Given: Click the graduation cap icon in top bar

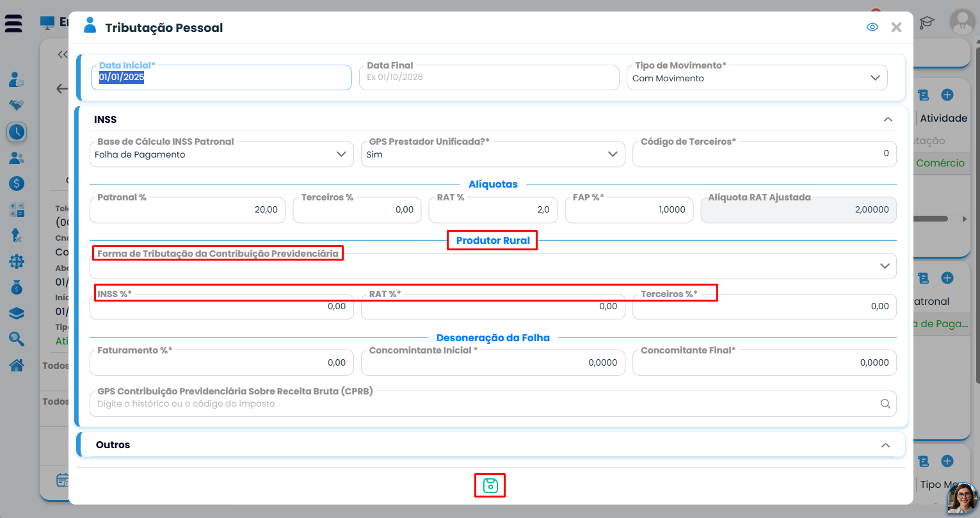Looking at the screenshot, I should point(926,23).
